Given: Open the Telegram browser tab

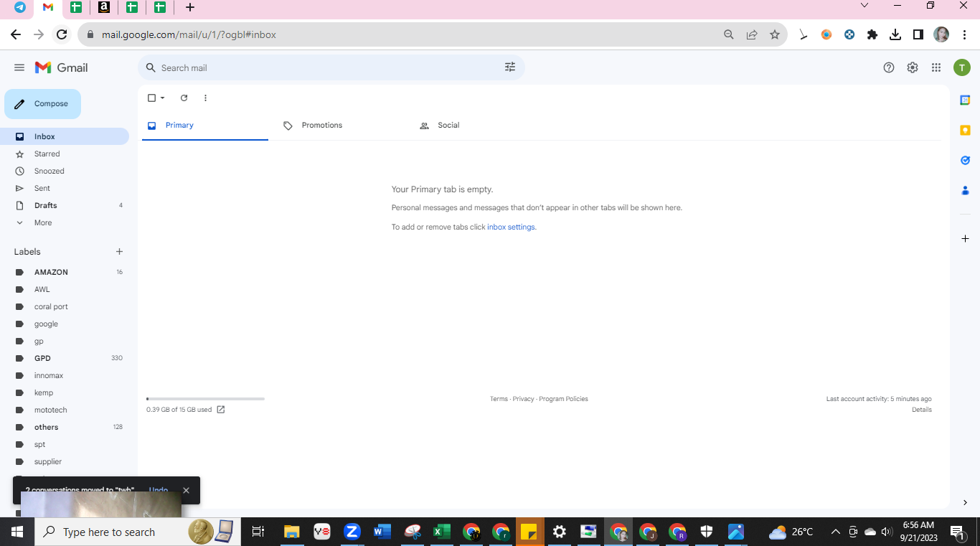Looking at the screenshot, I should [x=19, y=7].
